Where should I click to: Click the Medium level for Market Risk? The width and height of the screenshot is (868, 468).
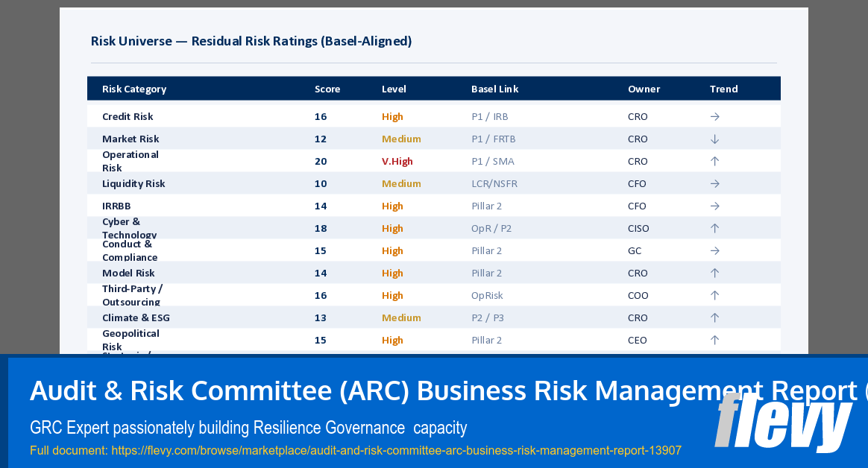click(x=401, y=139)
